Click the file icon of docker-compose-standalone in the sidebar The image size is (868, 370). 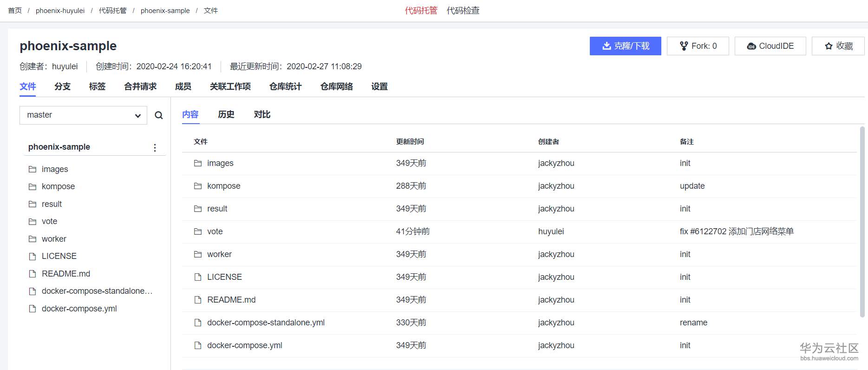(x=33, y=291)
